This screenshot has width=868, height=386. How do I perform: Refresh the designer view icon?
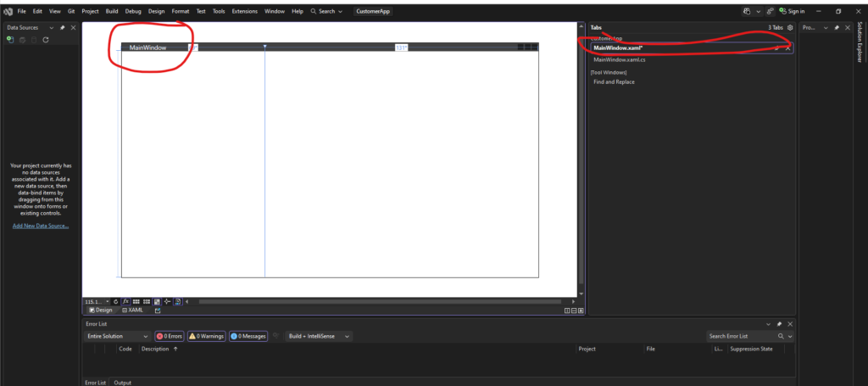[115, 302]
